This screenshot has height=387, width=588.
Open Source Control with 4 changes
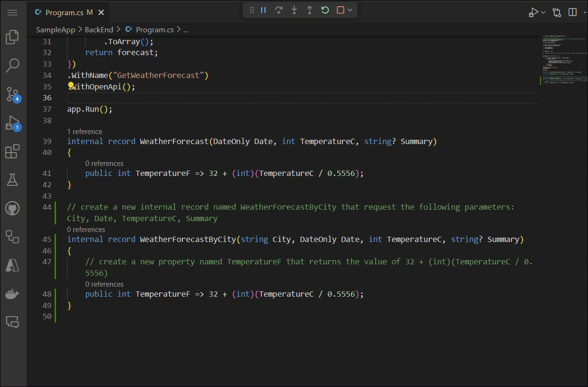coord(12,95)
